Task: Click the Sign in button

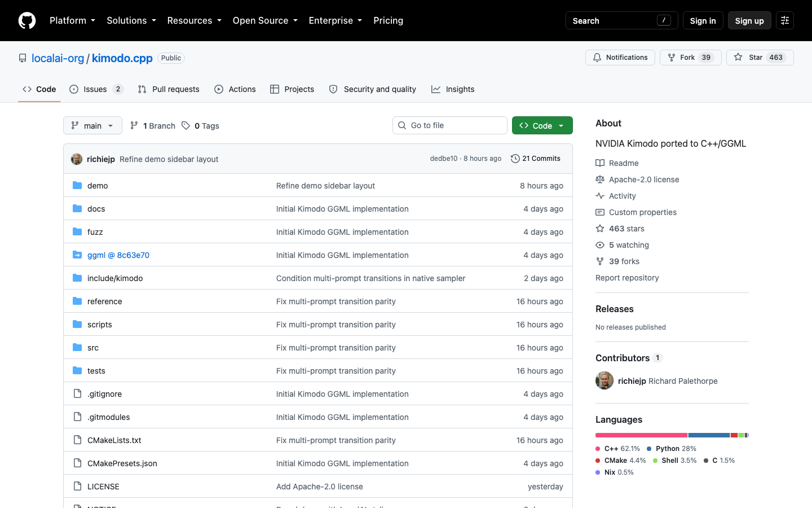Action: [x=703, y=20]
